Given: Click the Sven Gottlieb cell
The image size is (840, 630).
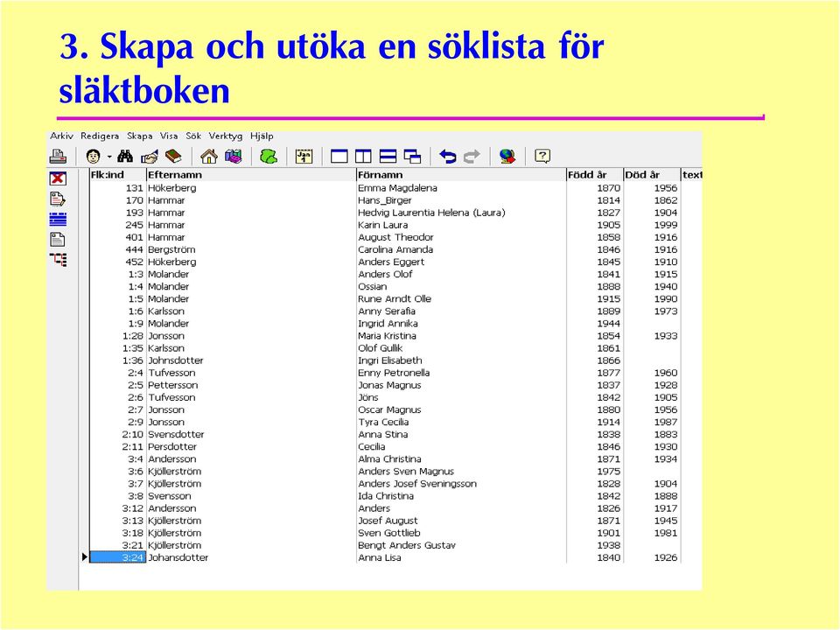Looking at the screenshot, I should coord(461,533).
